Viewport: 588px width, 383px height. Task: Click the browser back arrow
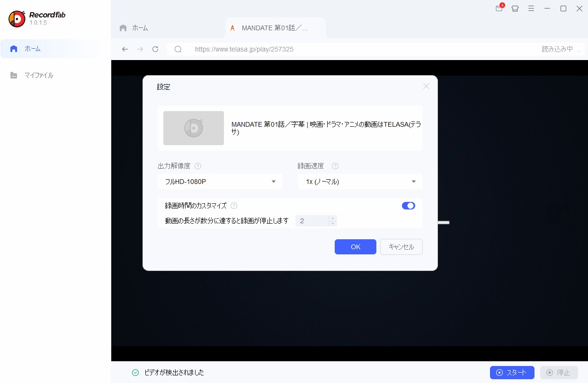coord(125,49)
